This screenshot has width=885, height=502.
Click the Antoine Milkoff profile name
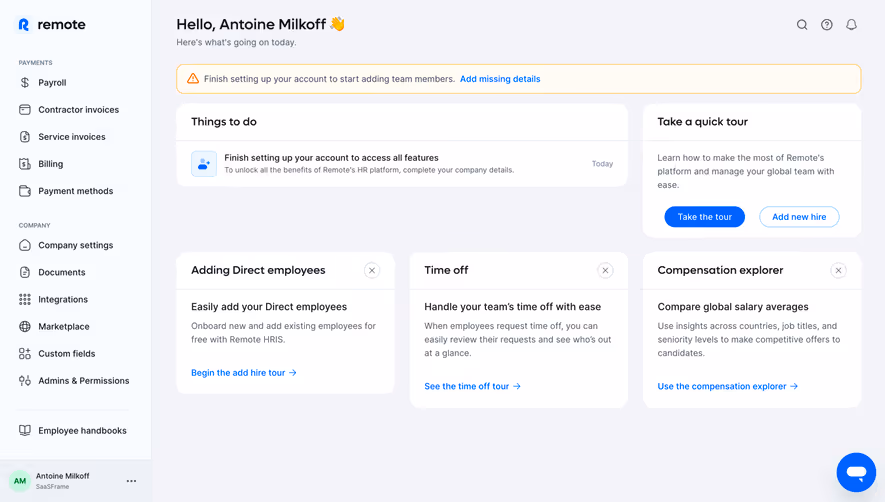[63, 476]
